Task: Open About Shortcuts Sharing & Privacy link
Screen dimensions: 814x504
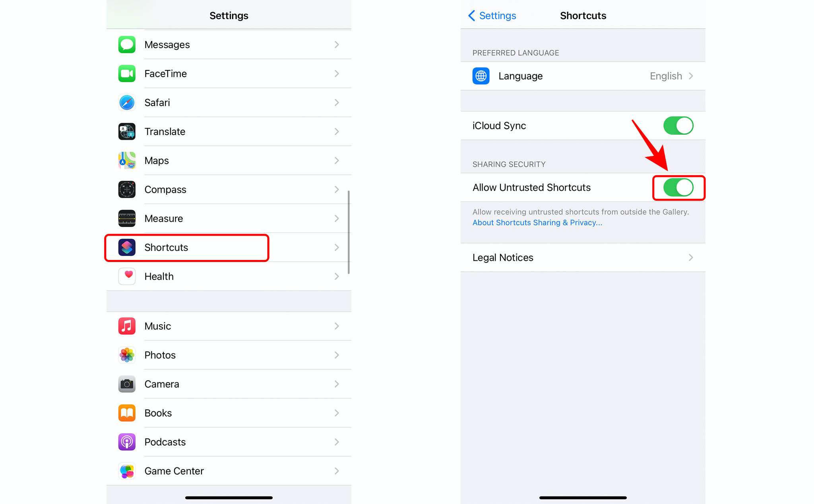Action: 537,223
